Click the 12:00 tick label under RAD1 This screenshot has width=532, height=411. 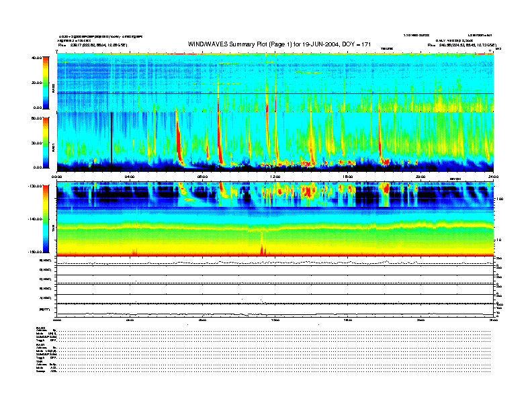point(275,177)
